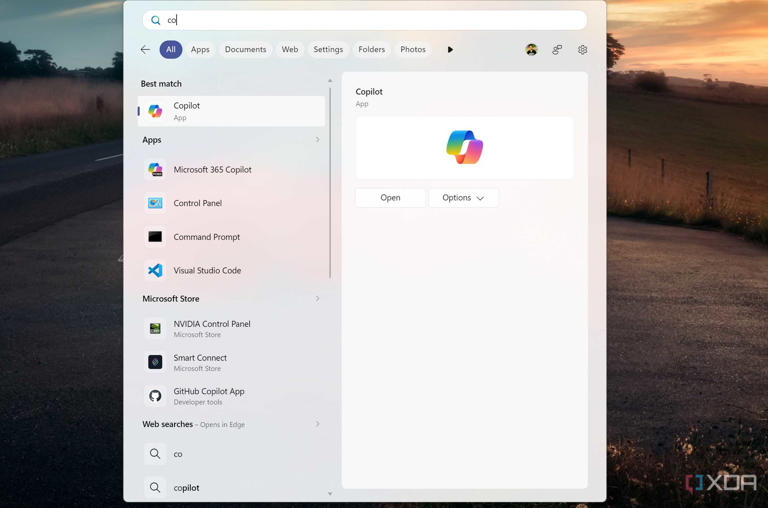Switch to the Apps filter tab
The width and height of the screenshot is (768, 508).
(200, 49)
